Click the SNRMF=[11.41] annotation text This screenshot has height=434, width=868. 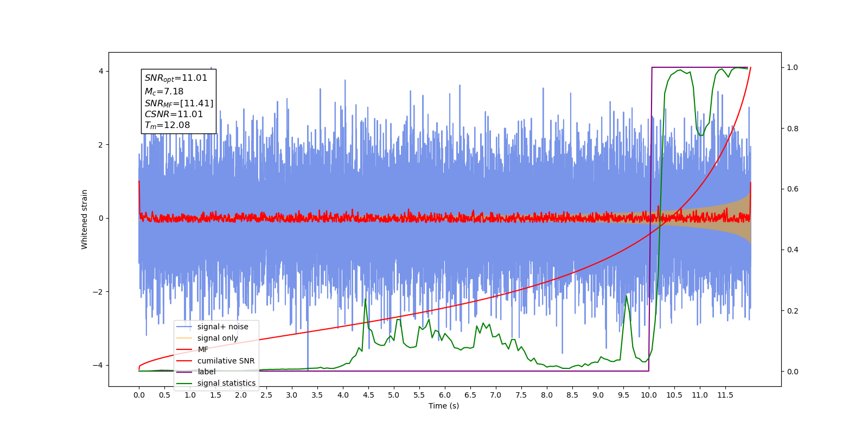coord(179,103)
